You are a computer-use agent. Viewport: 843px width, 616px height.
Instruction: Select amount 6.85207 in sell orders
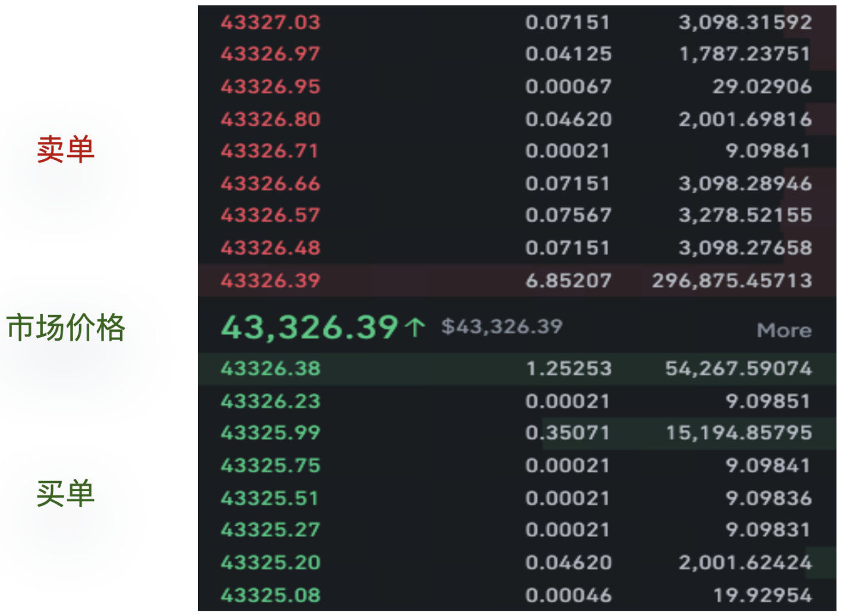tap(568, 280)
